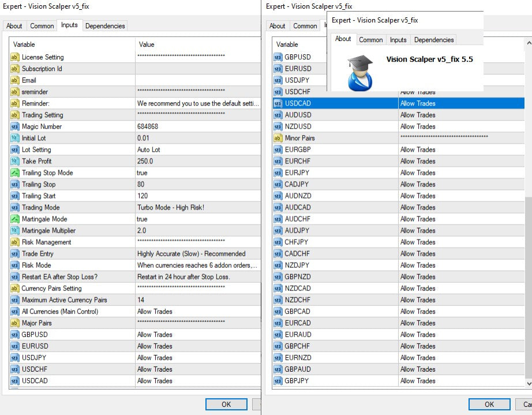Click OK in the dialog listing Minor Pairs
This screenshot has height=415, width=532.
click(x=489, y=404)
